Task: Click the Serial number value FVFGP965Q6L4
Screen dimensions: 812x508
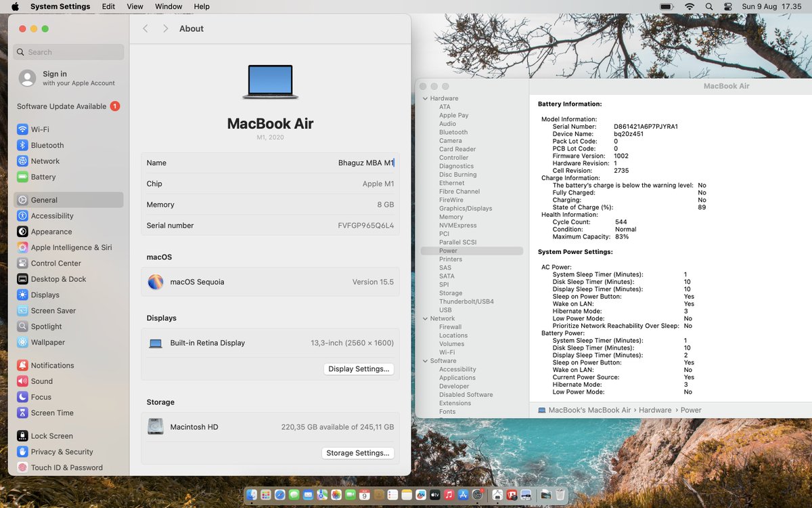Action: (x=366, y=226)
